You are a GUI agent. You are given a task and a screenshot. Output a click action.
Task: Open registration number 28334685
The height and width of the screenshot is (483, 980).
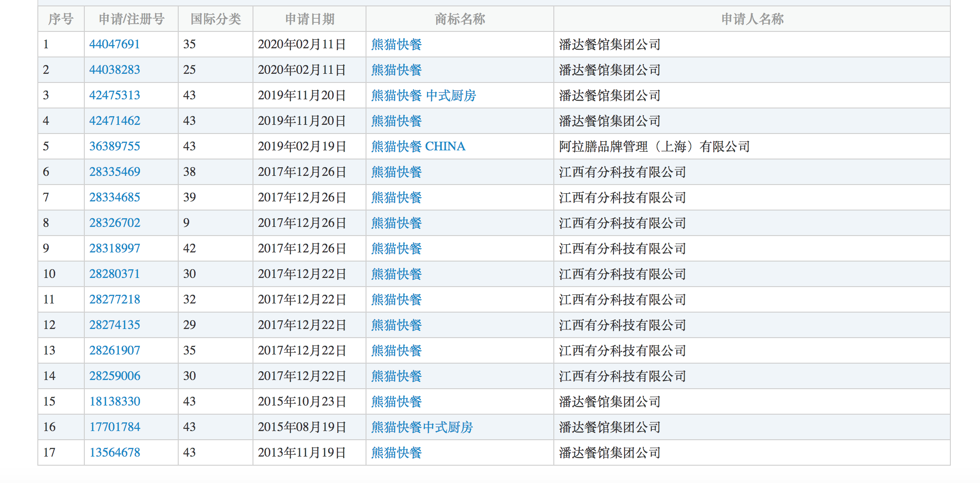point(114,197)
